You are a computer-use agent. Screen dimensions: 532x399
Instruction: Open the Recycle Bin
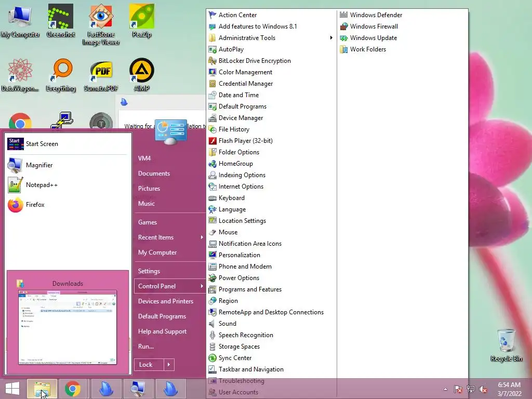pyautogui.click(x=506, y=345)
